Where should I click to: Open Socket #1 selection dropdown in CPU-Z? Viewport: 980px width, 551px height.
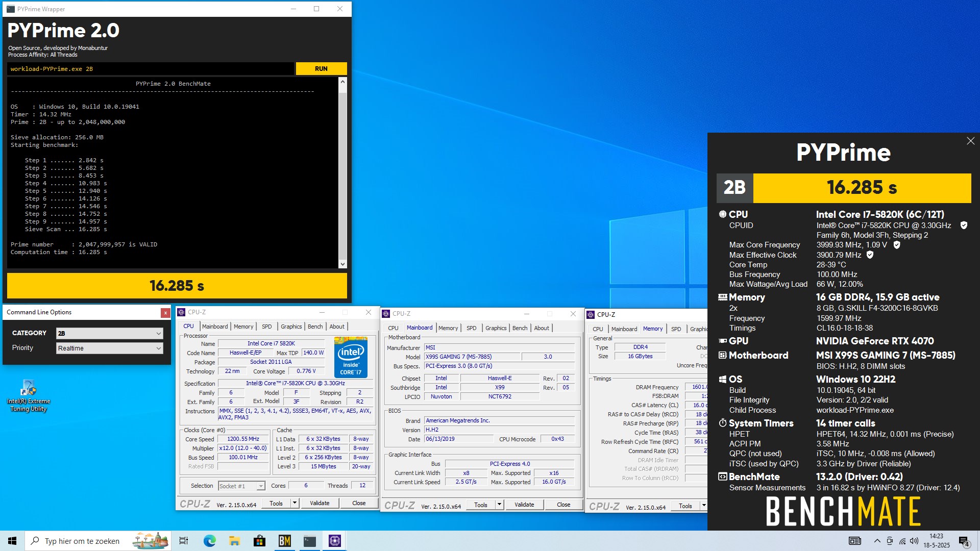[x=241, y=486]
